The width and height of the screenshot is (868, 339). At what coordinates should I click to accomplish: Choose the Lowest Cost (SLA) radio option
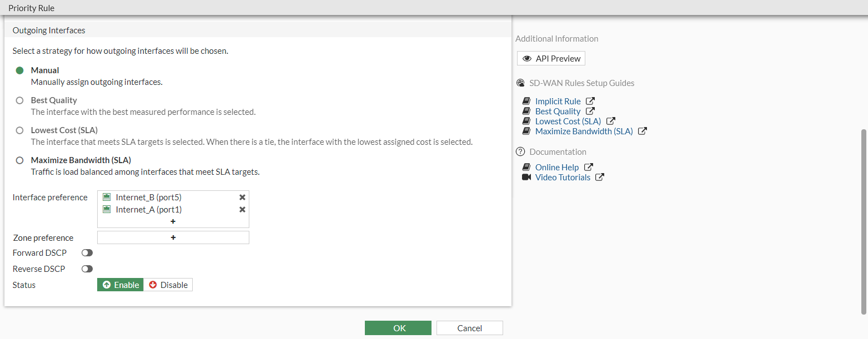tap(20, 130)
